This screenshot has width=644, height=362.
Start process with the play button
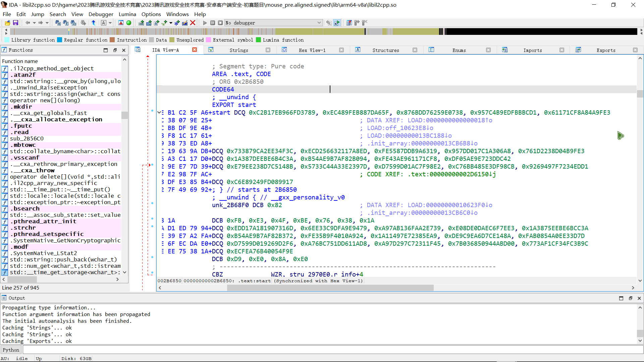(205, 23)
